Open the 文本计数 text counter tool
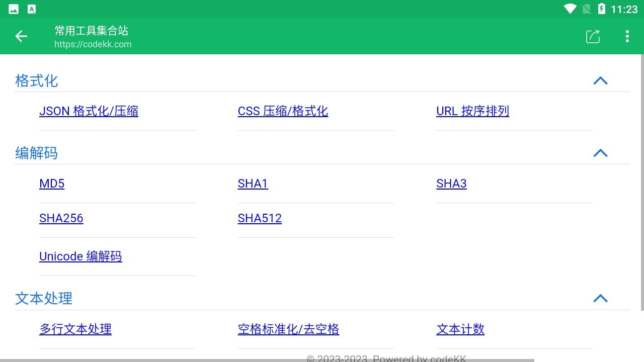Screen dimensions: 644x362 click(460, 329)
